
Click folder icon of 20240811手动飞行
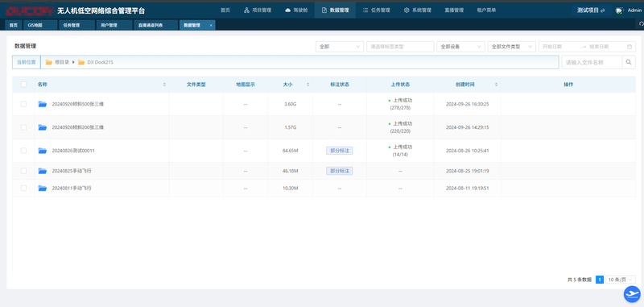tap(43, 189)
